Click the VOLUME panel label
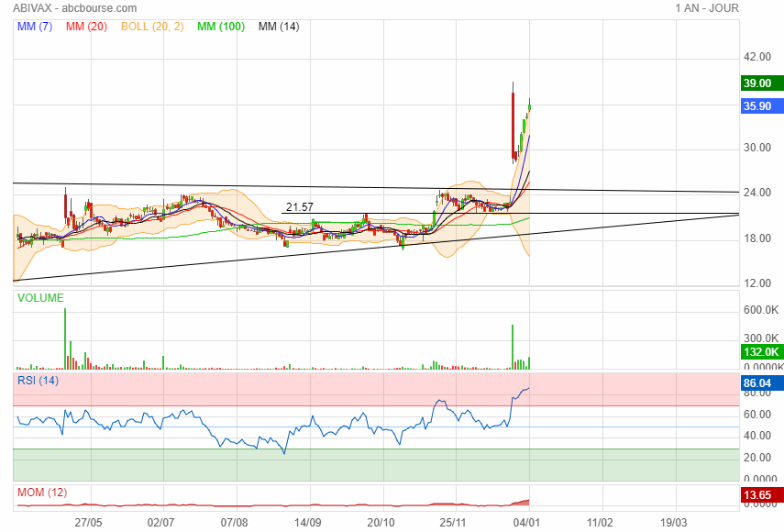 coord(40,298)
